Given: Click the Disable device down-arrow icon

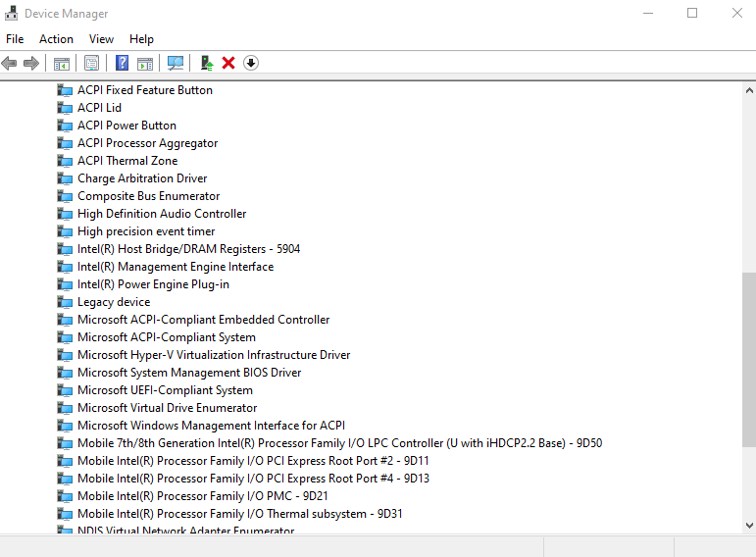Looking at the screenshot, I should point(251,63).
